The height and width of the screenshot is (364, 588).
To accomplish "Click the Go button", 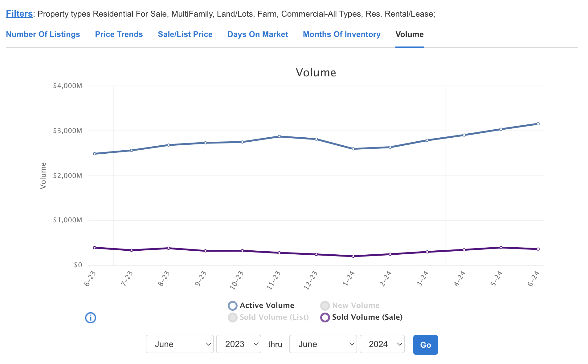I will (x=425, y=345).
